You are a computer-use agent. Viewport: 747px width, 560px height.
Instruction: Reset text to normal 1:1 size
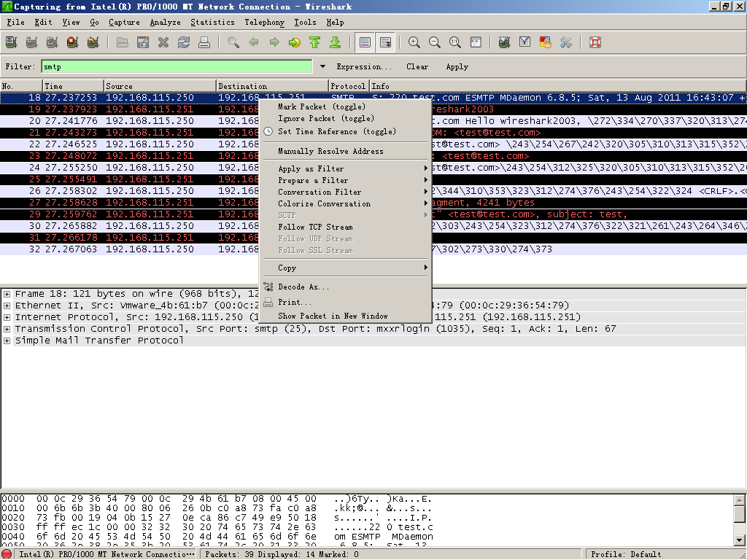[x=455, y=42]
